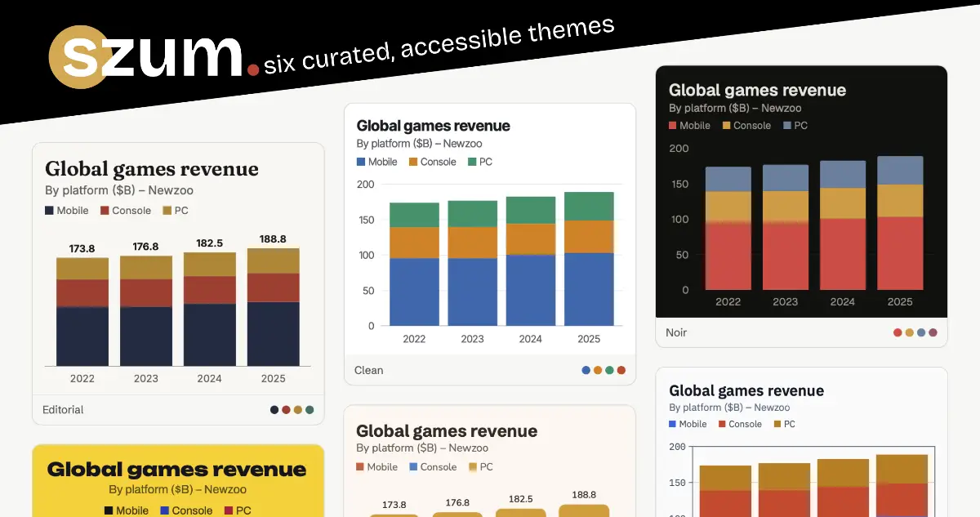Toggle PC legend in Noir chart
Screen dimensions: 980x517
(795, 126)
